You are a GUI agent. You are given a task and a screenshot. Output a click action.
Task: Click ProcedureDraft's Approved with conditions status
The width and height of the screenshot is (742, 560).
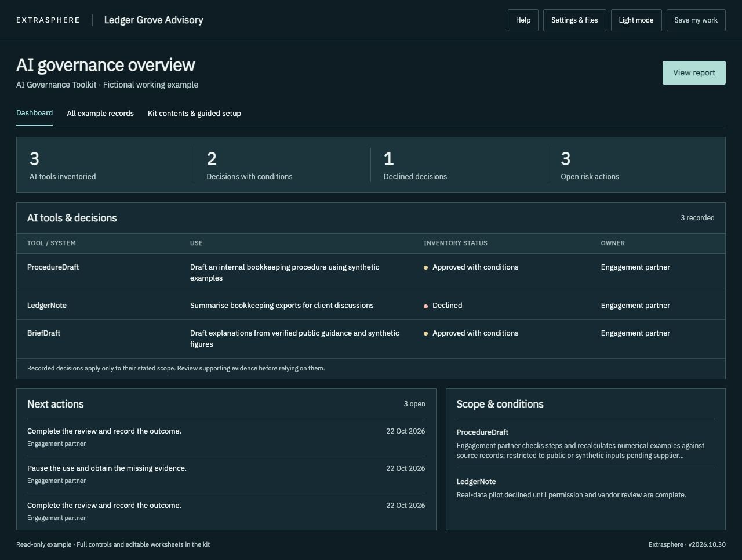pos(471,267)
